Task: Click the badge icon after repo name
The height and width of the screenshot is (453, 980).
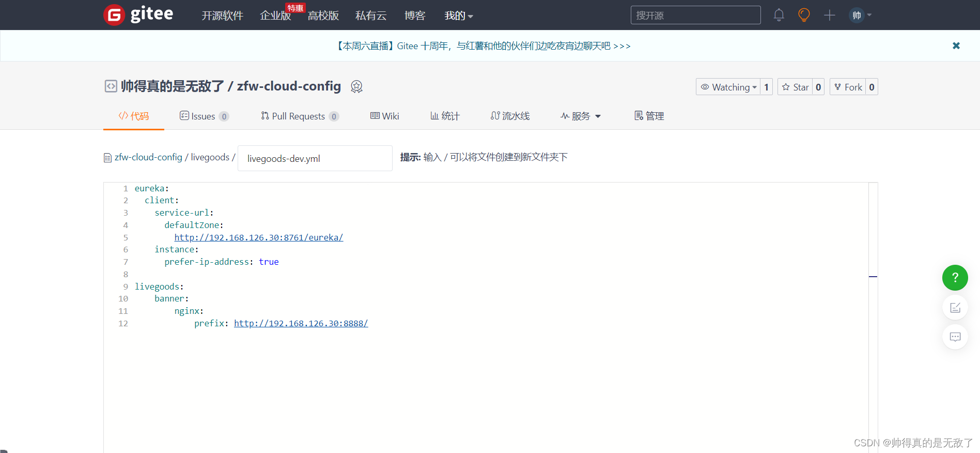Action: (x=356, y=86)
